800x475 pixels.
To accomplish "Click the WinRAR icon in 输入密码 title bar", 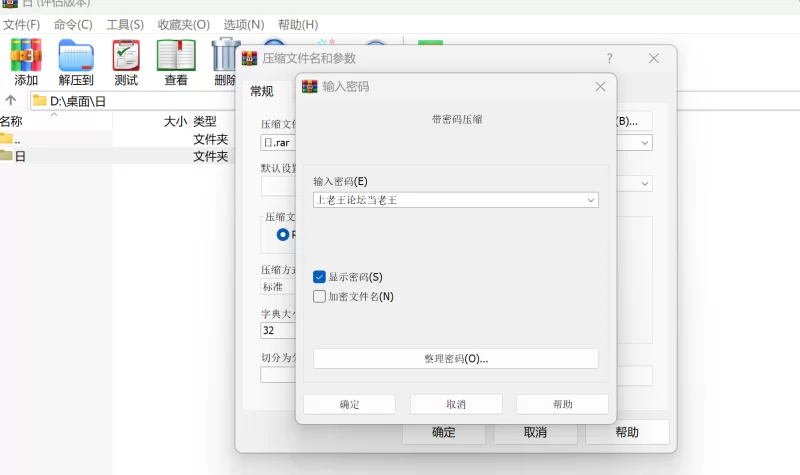I will click(x=310, y=86).
